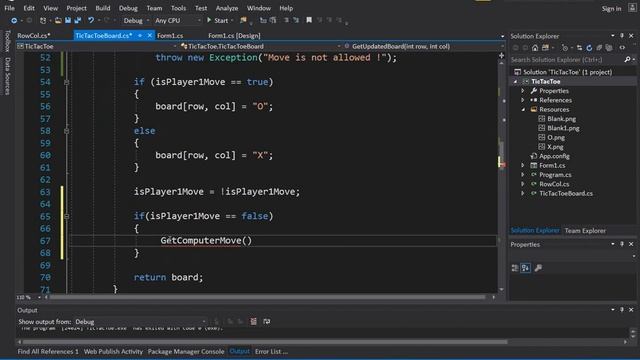Open the Debug configuration dropdown
Screen dimensions: 640x360
(x=136, y=20)
